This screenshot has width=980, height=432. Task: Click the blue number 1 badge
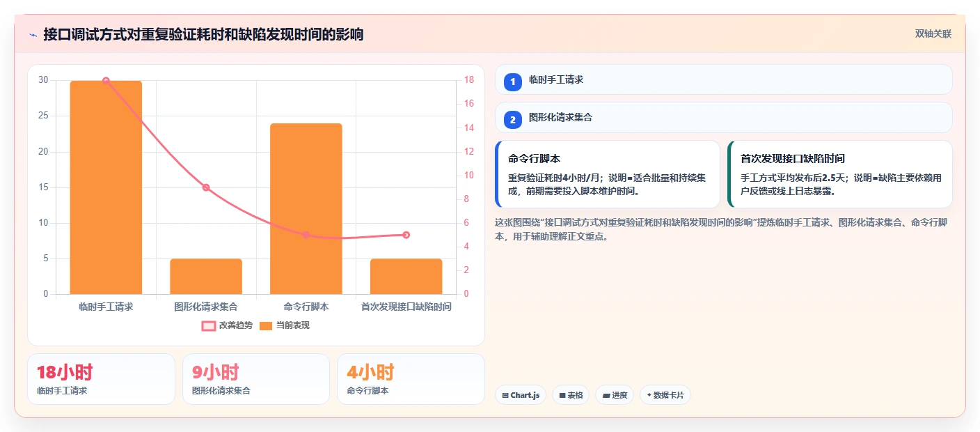tap(513, 82)
